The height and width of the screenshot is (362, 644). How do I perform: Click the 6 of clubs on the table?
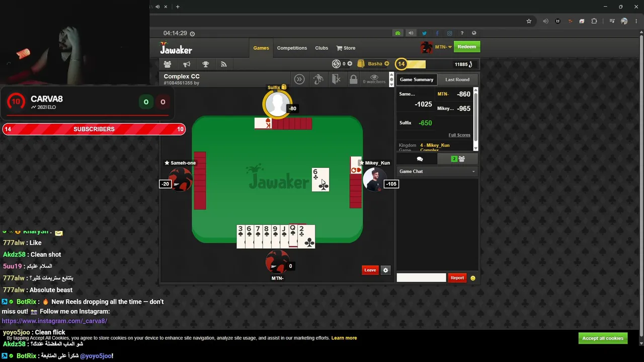[320, 179]
